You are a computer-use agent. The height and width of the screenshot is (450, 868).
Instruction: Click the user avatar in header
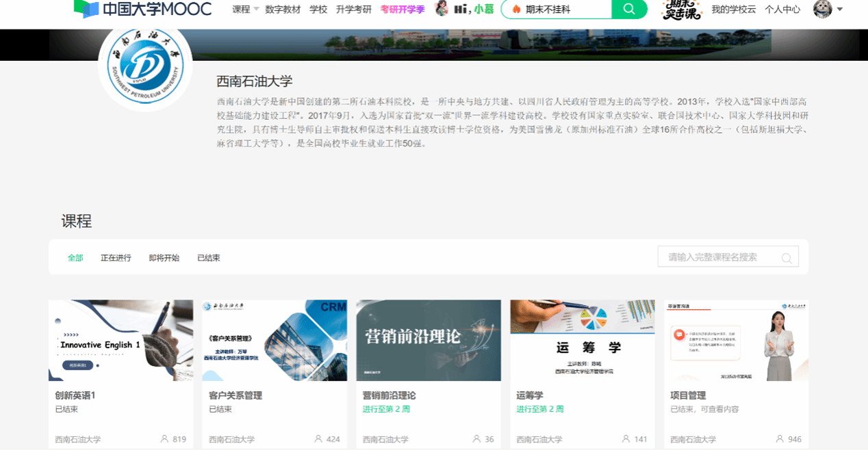pyautogui.click(x=822, y=9)
